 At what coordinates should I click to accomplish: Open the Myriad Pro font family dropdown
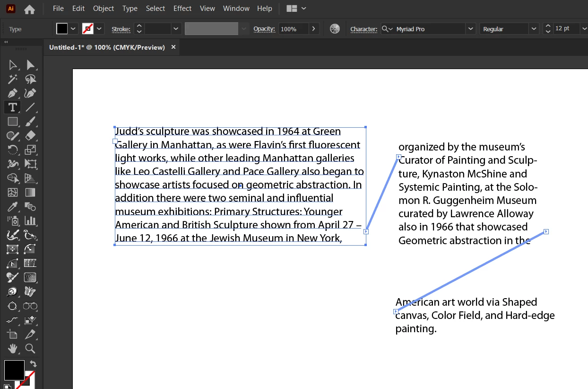[x=470, y=29]
